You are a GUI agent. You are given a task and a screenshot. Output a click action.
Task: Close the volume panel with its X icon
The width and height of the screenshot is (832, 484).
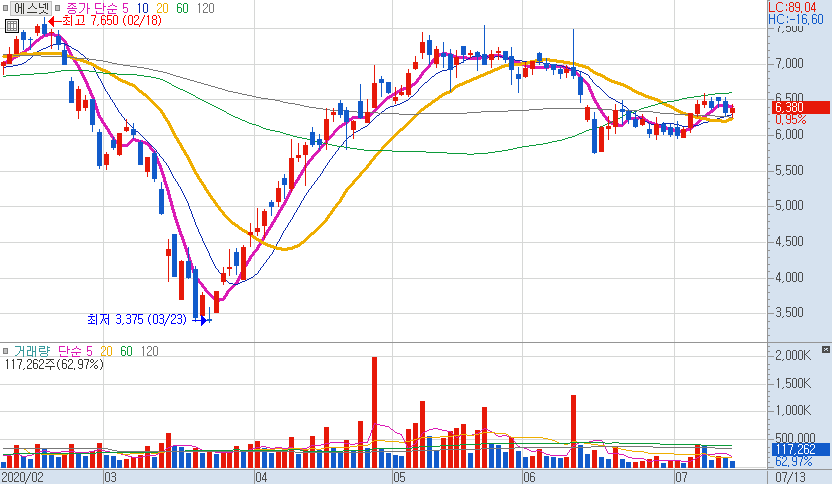pyautogui.click(x=826, y=349)
